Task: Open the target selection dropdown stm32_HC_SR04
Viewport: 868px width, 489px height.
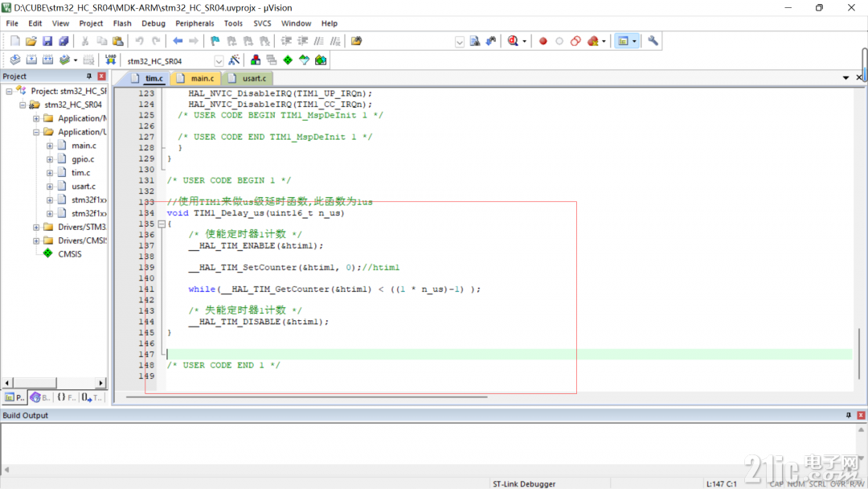Action: [219, 61]
